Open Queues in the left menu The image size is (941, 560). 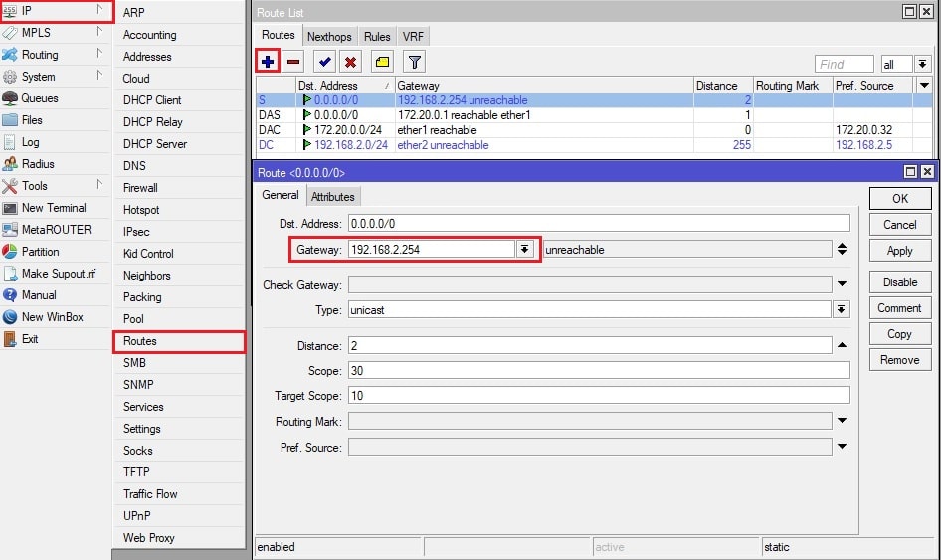(40, 98)
